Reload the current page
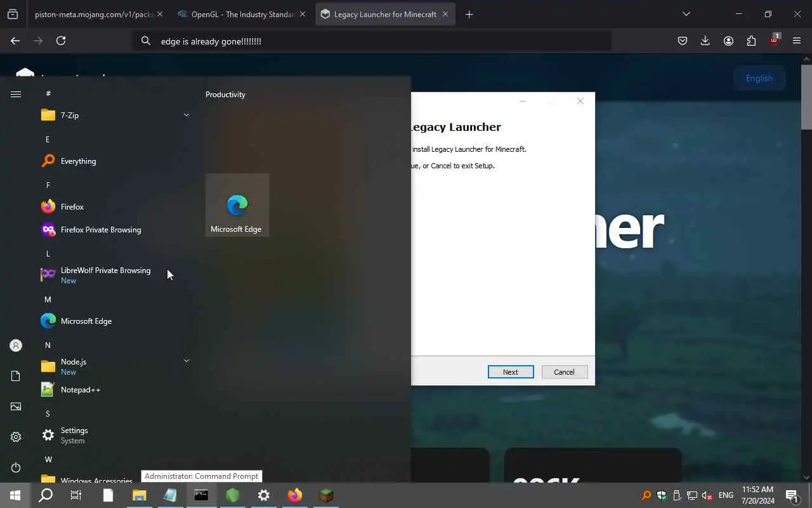Image resolution: width=812 pixels, height=508 pixels. pos(61,41)
